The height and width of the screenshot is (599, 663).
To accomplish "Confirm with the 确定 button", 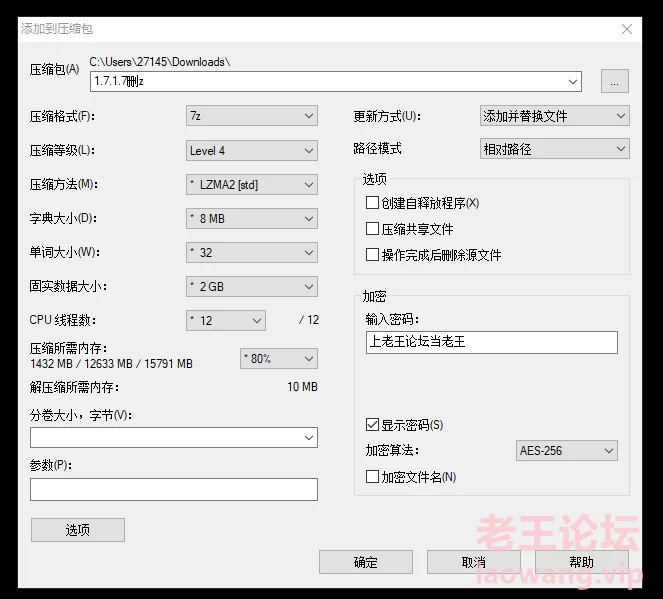I will (366, 562).
